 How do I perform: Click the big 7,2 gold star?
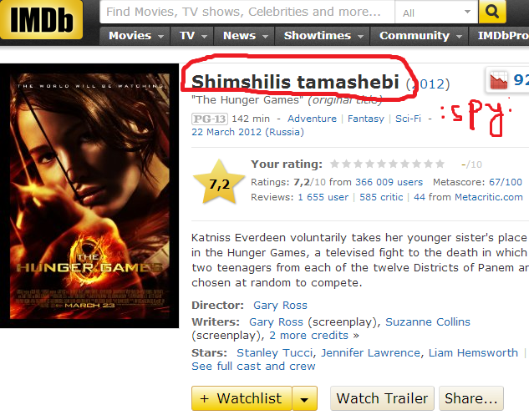219,182
